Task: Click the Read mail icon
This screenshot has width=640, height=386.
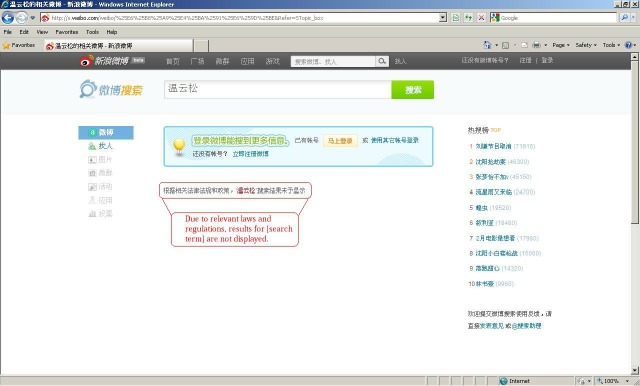Action: point(524,45)
